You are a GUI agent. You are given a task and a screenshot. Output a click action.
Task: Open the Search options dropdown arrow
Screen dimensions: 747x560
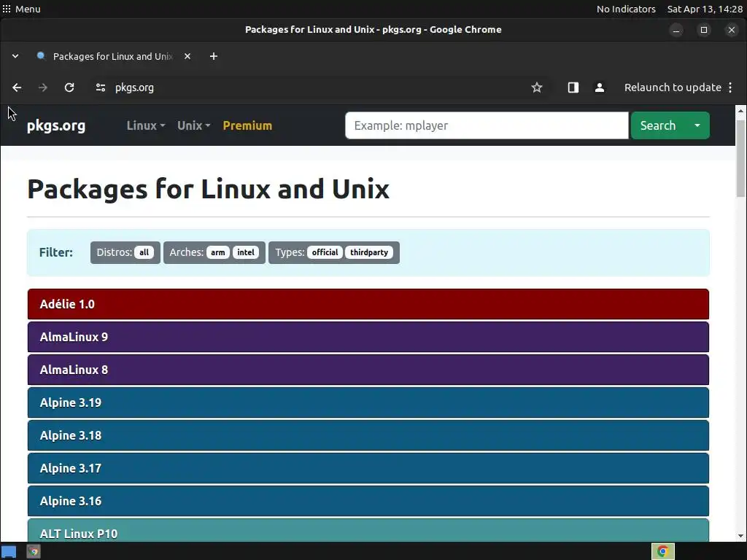coord(697,125)
